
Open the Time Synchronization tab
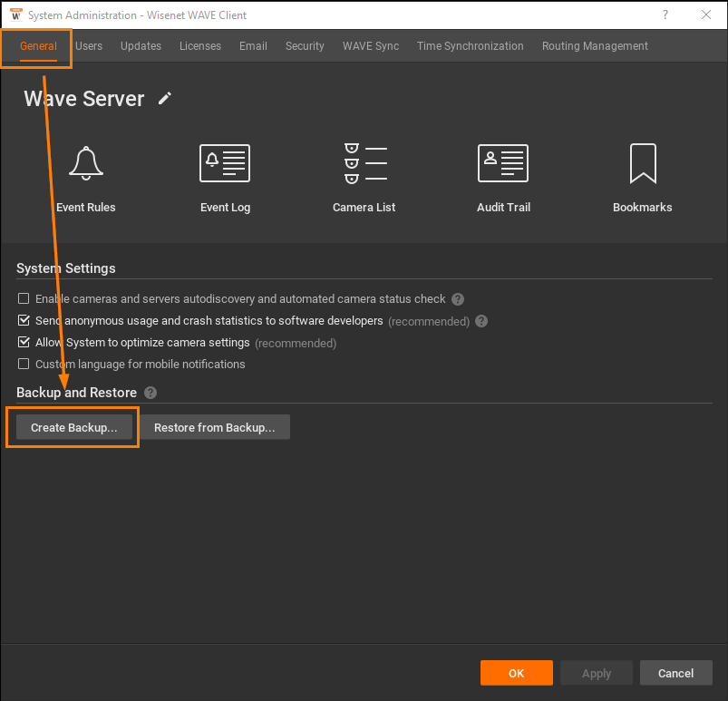[470, 46]
